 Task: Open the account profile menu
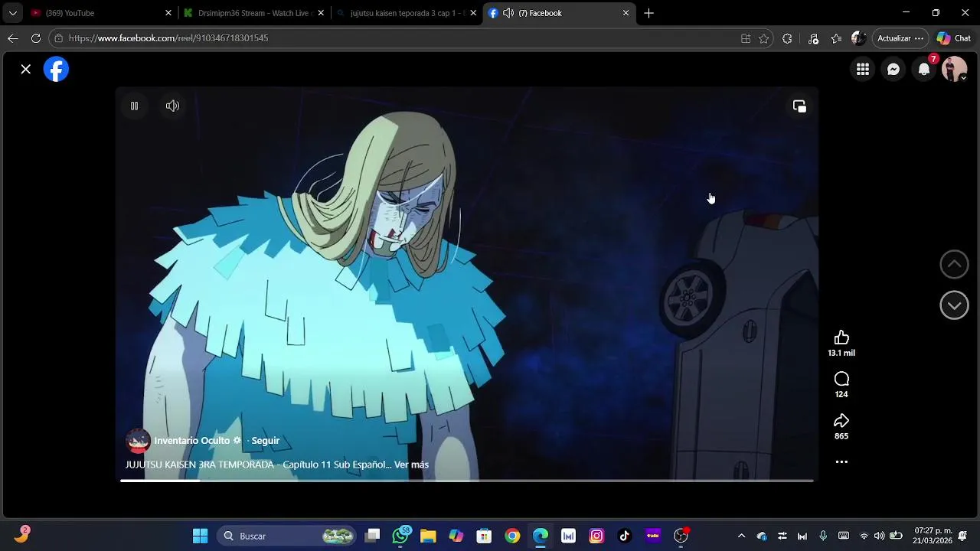954,70
